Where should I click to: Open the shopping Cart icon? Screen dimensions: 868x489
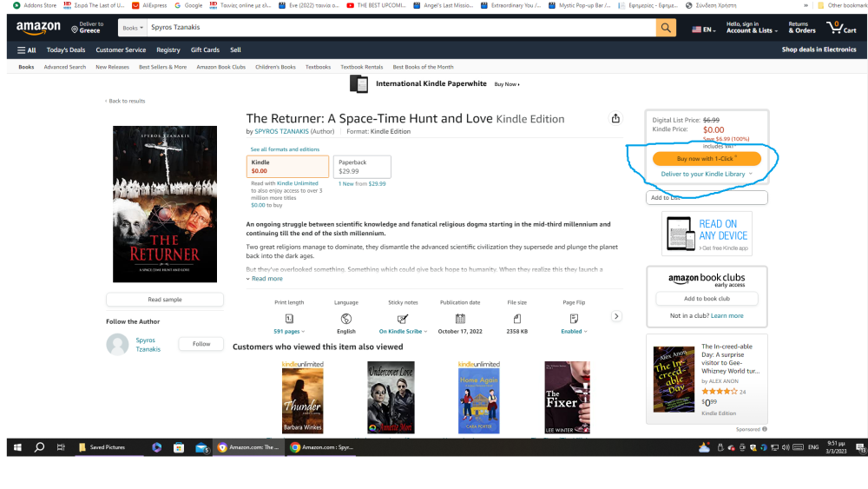(841, 27)
